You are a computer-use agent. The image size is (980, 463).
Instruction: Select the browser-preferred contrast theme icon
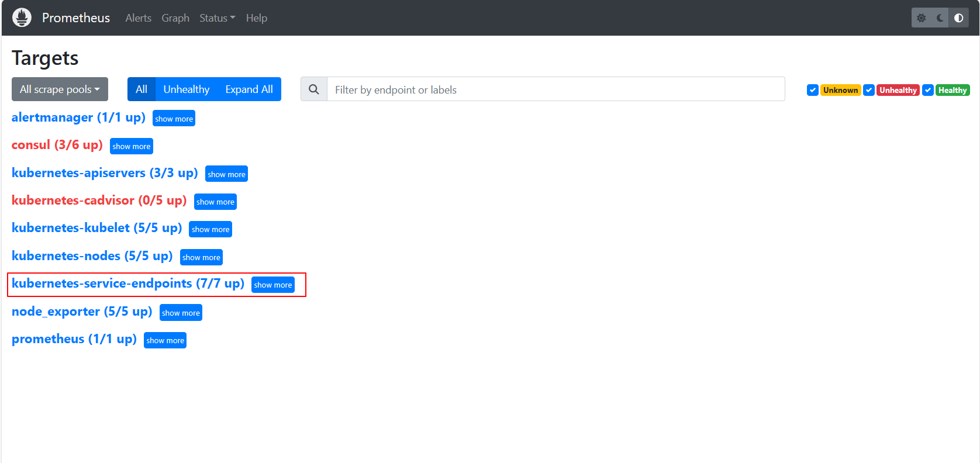959,18
